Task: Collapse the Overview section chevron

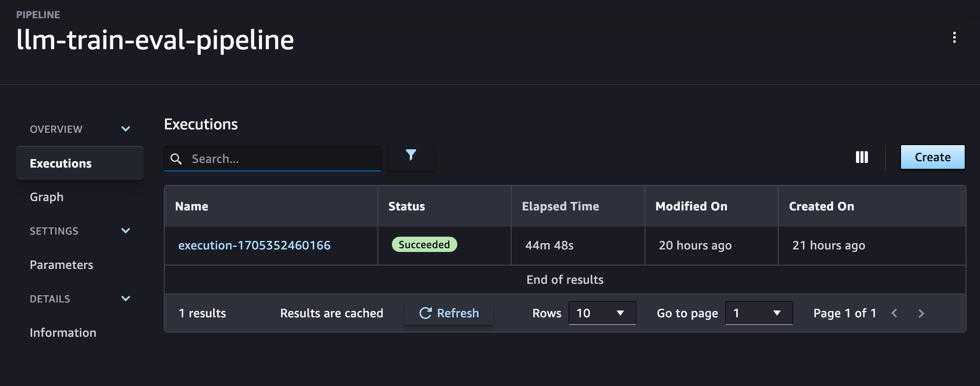Action: point(126,129)
